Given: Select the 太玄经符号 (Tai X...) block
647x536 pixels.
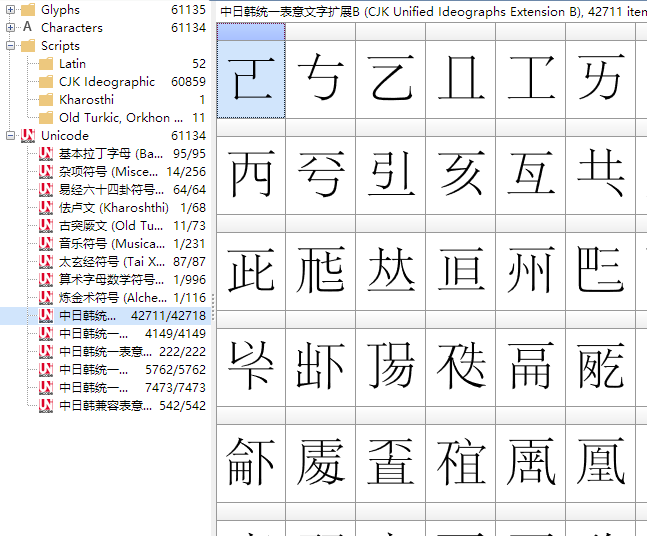Looking at the screenshot, I should point(98,262).
